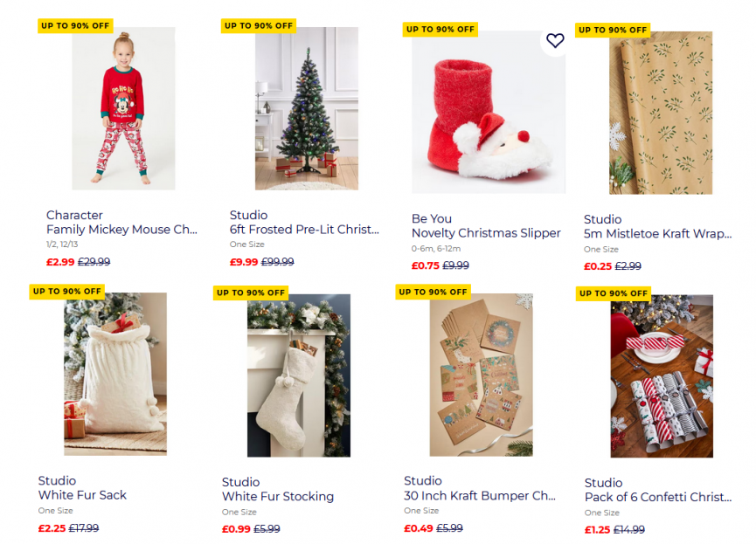Open 6ft Frosted Pre-Lit Christmas tree link

point(304,230)
